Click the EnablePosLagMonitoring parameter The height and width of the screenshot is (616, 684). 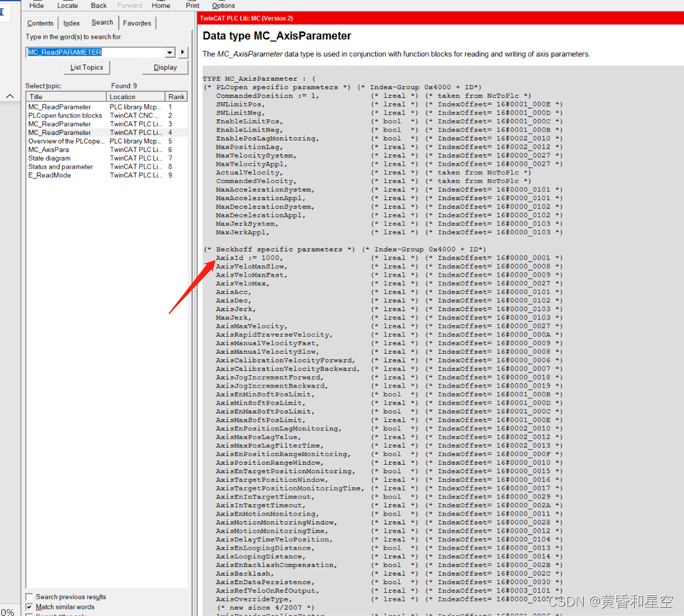[267, 138]
